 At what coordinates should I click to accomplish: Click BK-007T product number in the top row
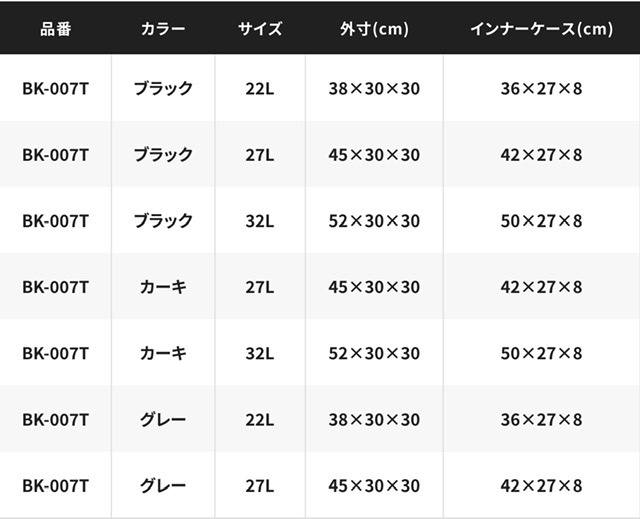pos(55,88)
